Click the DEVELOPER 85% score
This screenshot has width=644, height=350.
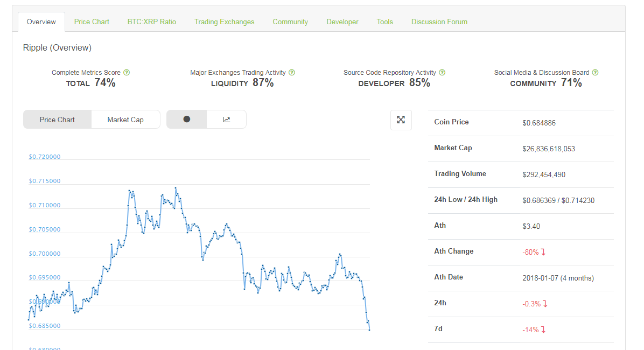point(394,83)
